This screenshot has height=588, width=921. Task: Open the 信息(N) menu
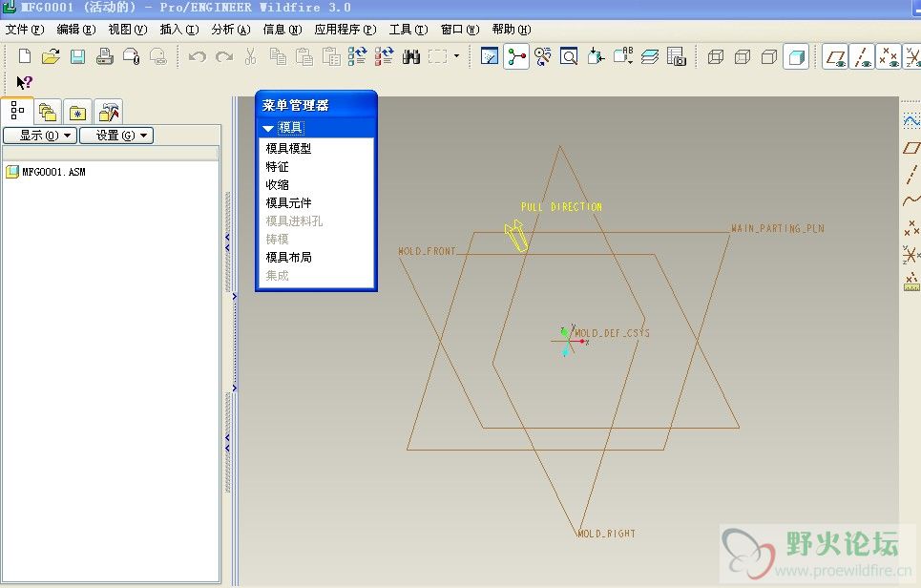(x=283, y=30)
